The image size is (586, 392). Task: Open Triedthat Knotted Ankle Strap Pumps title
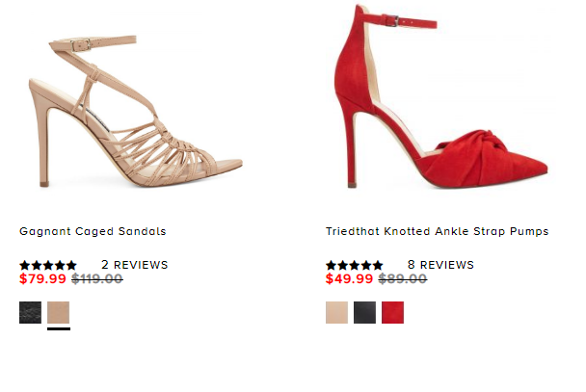click(x=437, y=231)
